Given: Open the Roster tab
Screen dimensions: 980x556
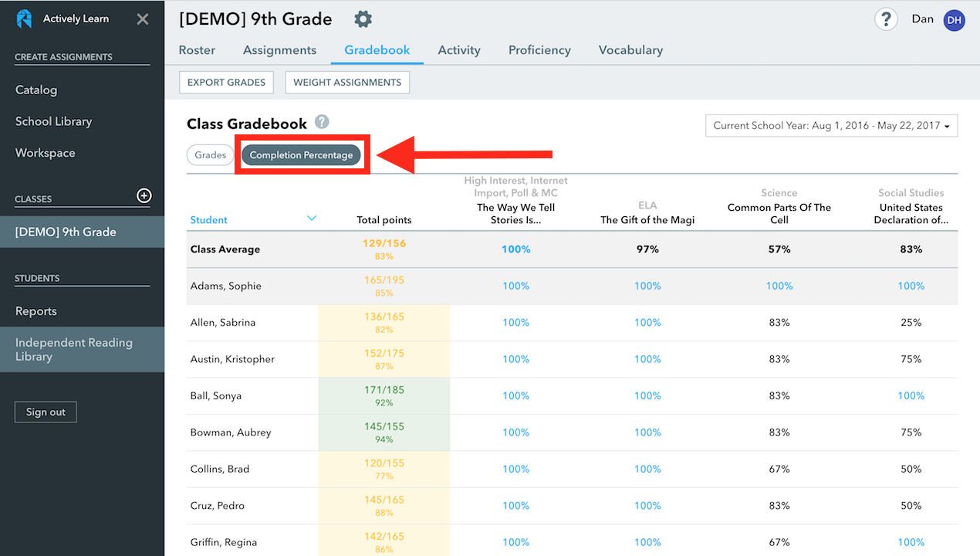Looking at the screenshot, I should [x=197, y=50].
